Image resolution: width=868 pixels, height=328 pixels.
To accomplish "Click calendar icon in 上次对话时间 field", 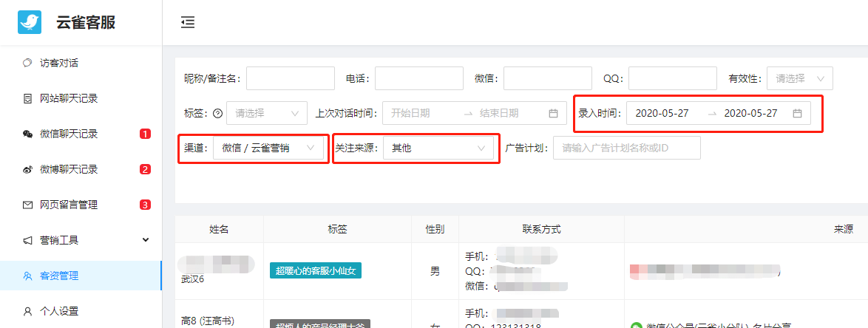I will pos(553,114).
